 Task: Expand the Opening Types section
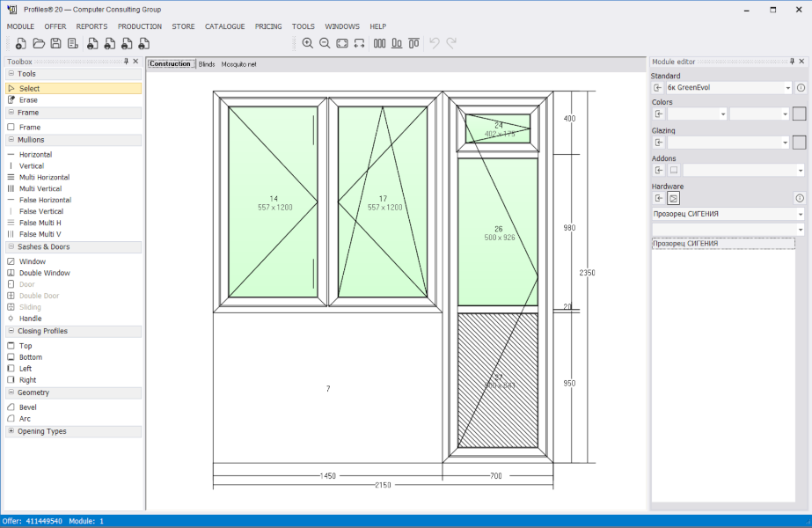pos(11,430)
